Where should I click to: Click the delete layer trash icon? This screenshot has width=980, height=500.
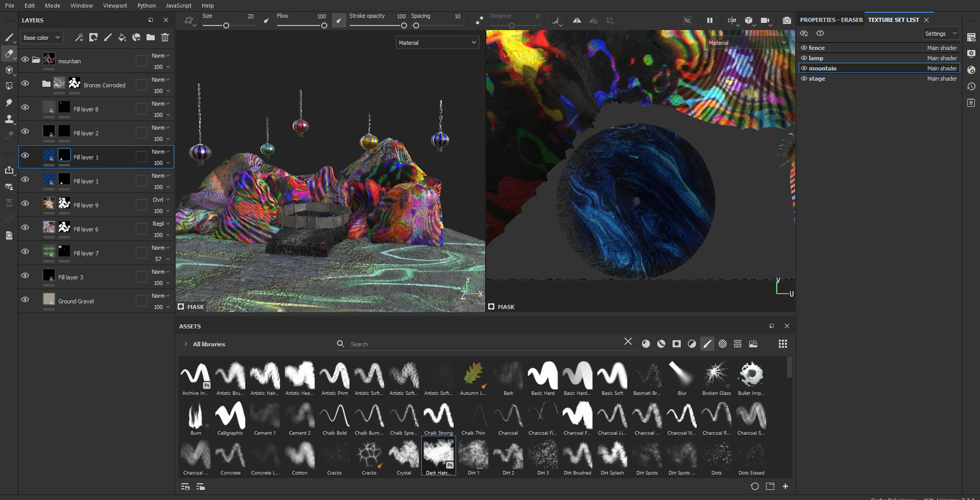165,37
